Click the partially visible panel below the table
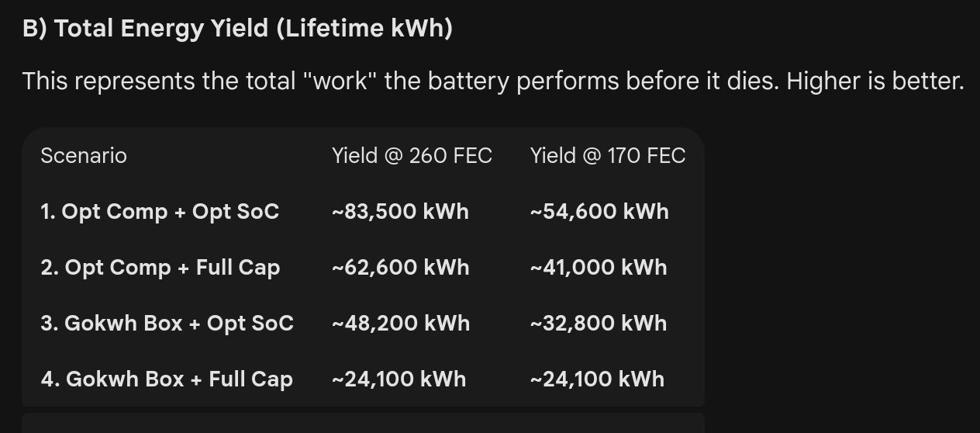Viewport: 980px width, 433px height. [x=363, y=424]
